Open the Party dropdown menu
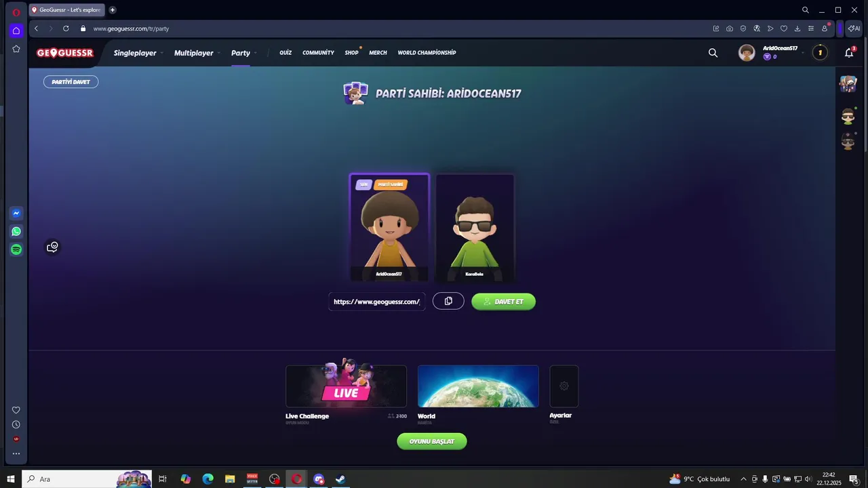The height and width of the screenshot is (488, 868). pyautogui.click(x=244, y=53)
